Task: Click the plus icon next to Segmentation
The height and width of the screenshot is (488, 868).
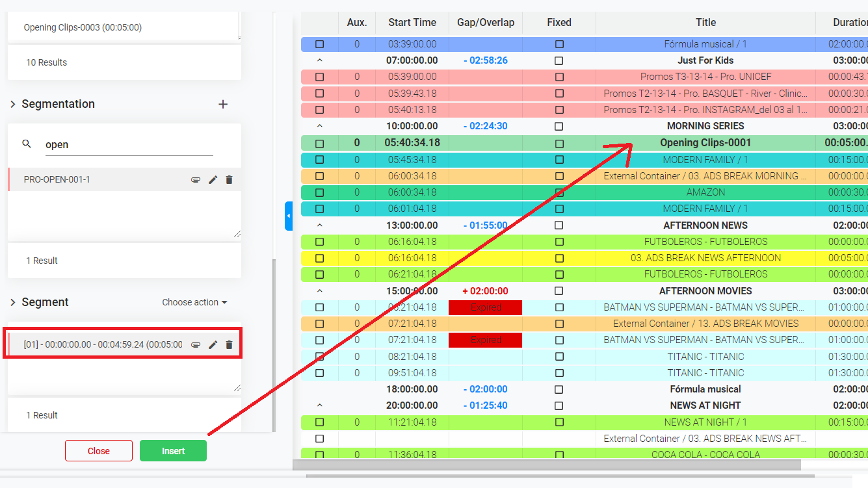Action: pos(223,104)
